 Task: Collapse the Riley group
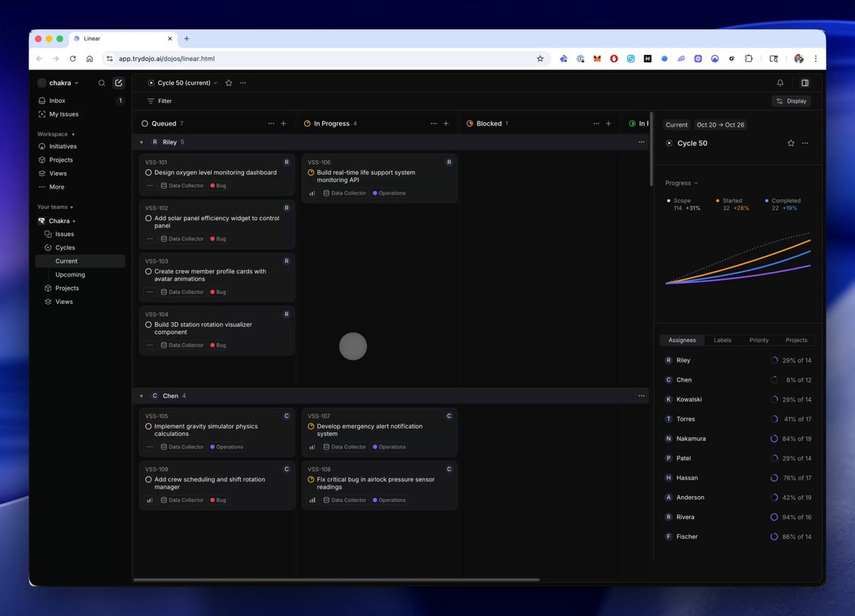(x=141, y=142)
